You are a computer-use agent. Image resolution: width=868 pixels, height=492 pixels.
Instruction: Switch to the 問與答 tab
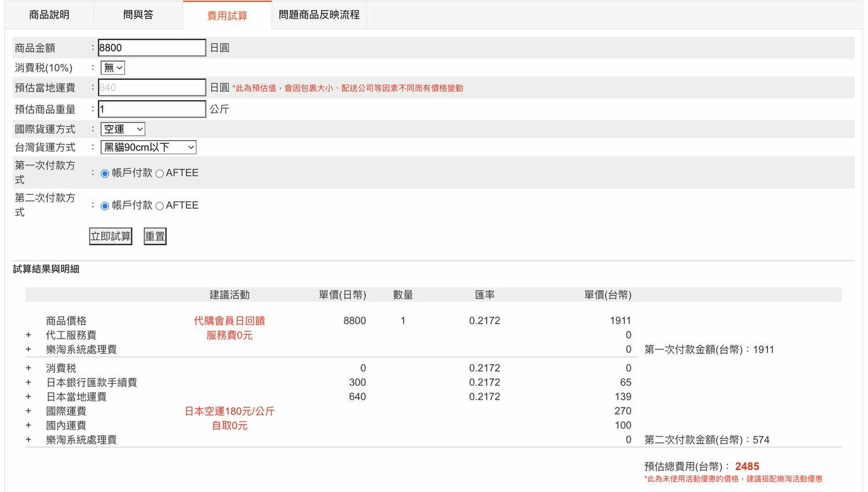138,15
